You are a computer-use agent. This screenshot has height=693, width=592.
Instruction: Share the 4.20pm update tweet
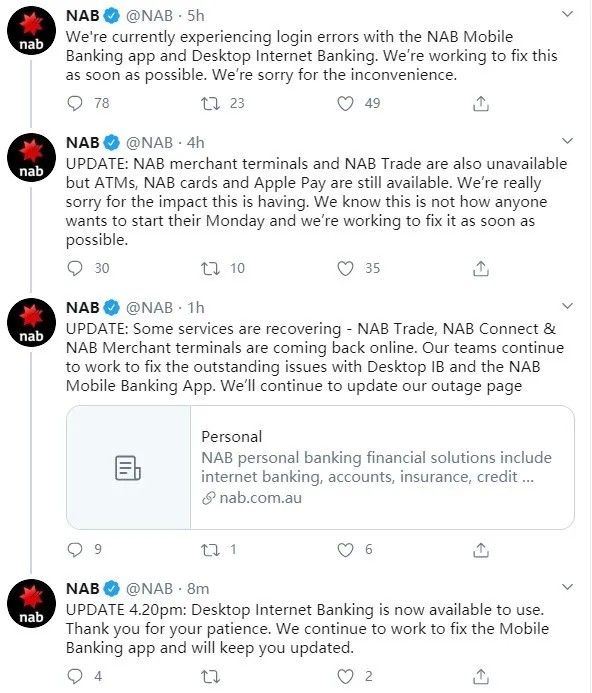pos(481,676)
